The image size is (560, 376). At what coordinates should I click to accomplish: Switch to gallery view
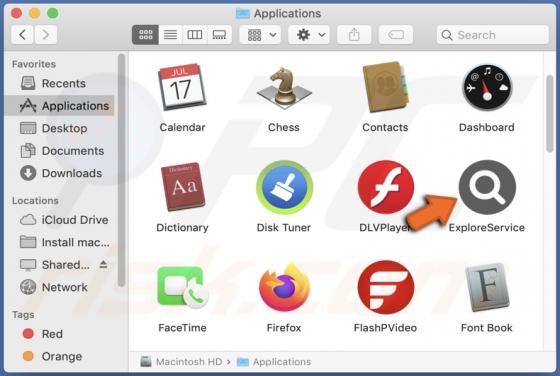[219, 35]
